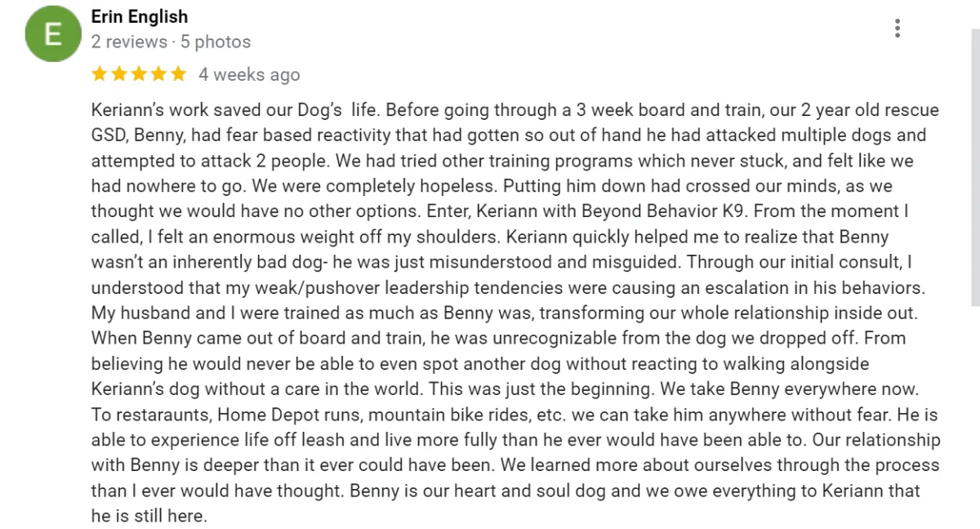Open the three-dot more options menu
This screenshot has width=980, height=529.
click(898, 29)
